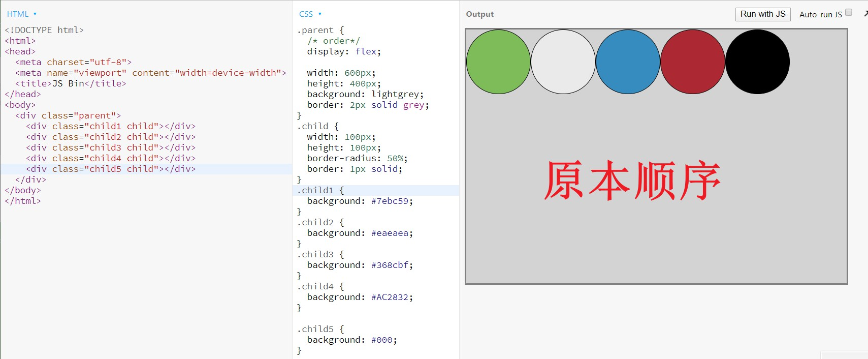This screenshot has width=868, height=359.
Task: Enable the Auto-run JS checkbox
Action: 848,13
